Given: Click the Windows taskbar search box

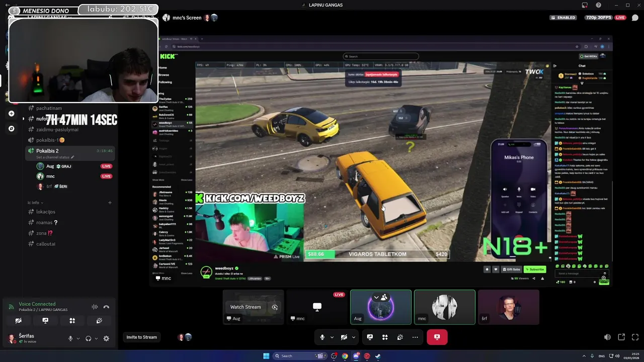Looking at the screenshot, I should click(x=300, y=356).
